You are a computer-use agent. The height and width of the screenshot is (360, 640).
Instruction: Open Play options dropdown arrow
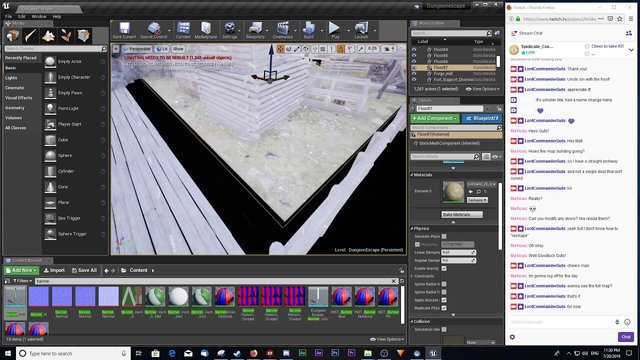(348, 31)
